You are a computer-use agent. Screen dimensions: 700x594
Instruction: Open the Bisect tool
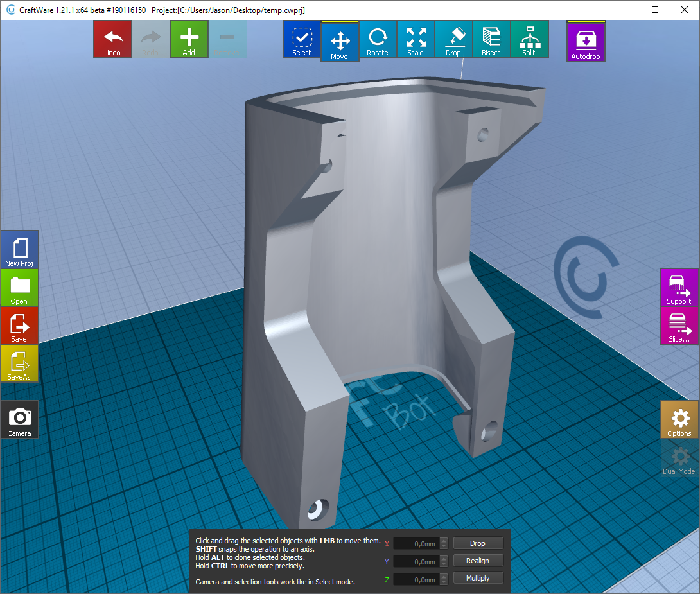pyautogui.click(x=491, y=39)
